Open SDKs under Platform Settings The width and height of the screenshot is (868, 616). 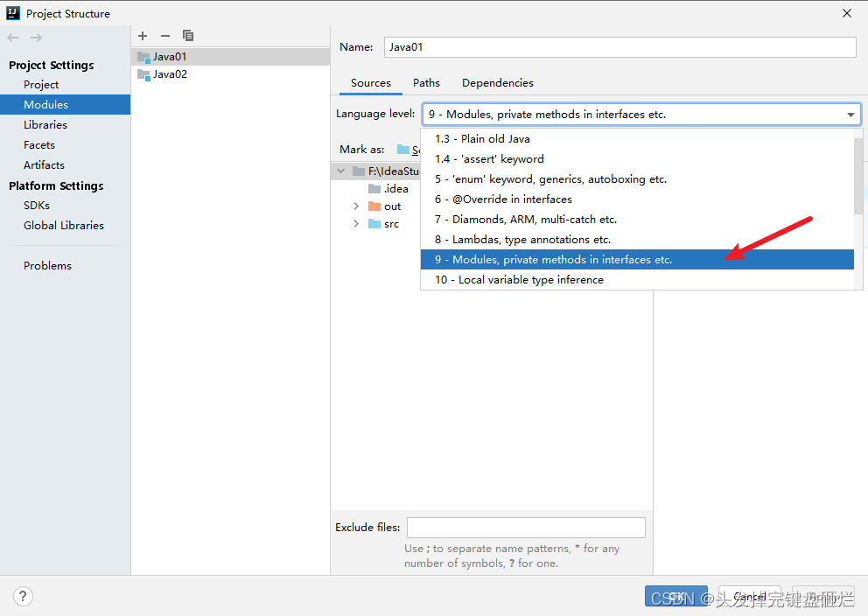pos(65,206)
